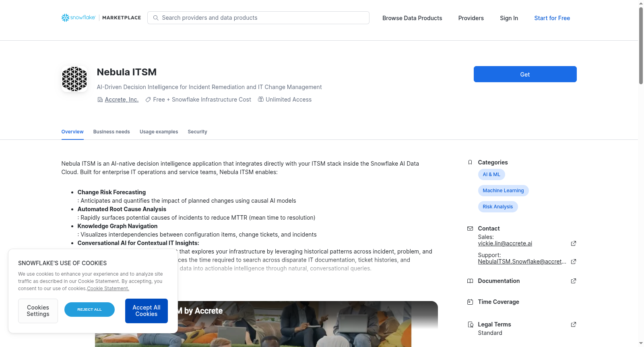
Task: Click Start for Free link
Action: [552, 18]
